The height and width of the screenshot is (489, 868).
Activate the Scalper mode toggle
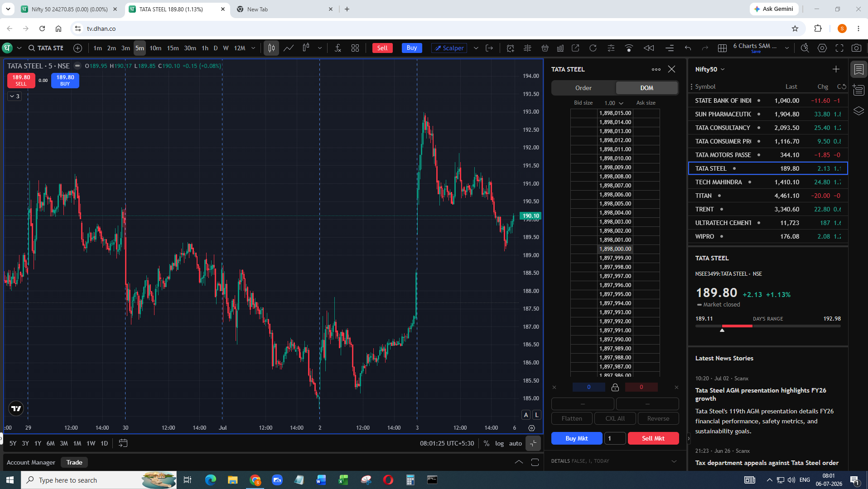coord(449,48)
